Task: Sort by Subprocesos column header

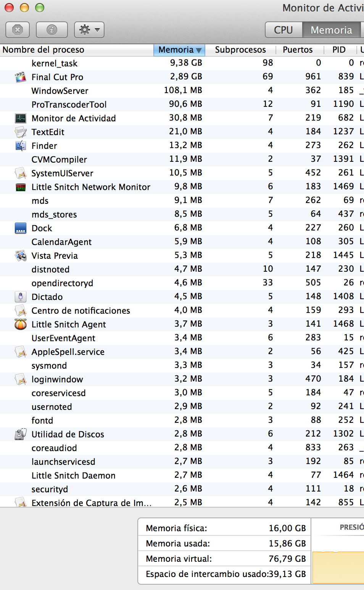Action: tap(240, 50)
